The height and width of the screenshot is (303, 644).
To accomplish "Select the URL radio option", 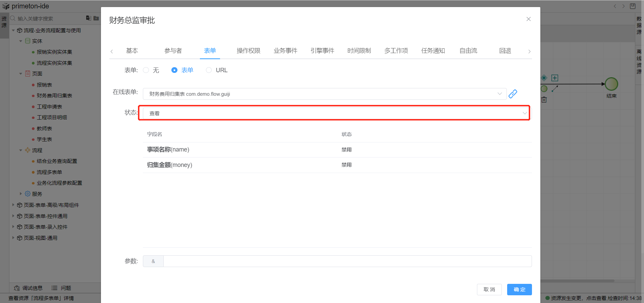I will coord(209,70).
